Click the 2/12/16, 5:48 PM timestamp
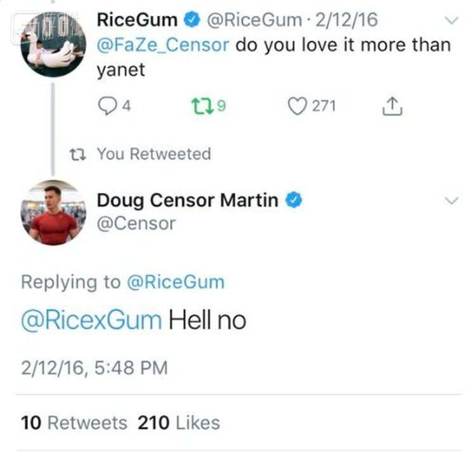 (94, 367)
